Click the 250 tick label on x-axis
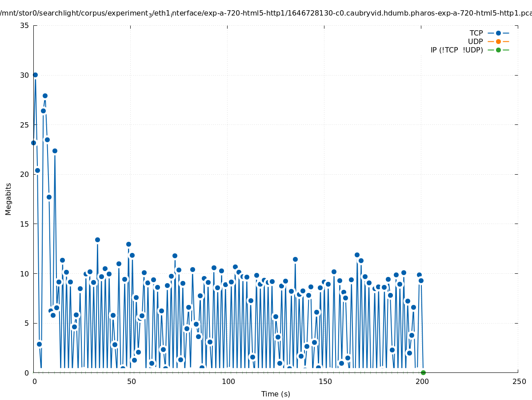This screenshot has width=532, height=400. [x=519, y=382]
